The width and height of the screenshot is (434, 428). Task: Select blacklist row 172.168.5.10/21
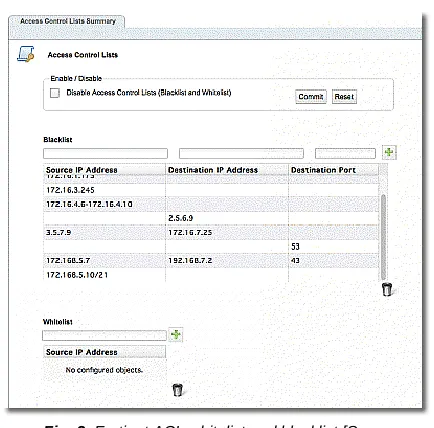(x=211, y=275)
